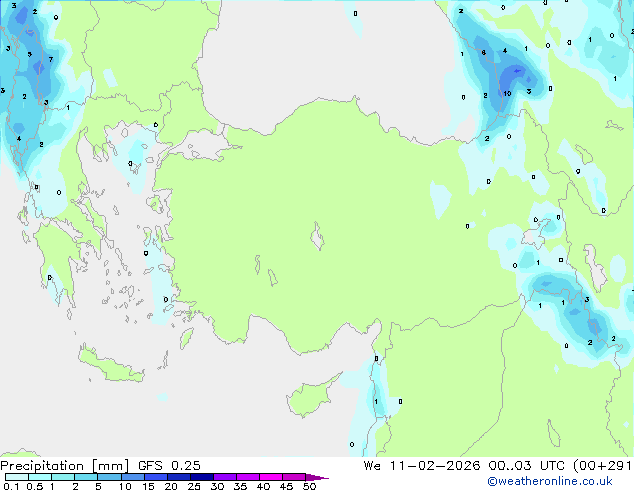
Task: Select the 5–10 mm legend swatch
Action: pos(109,477)
